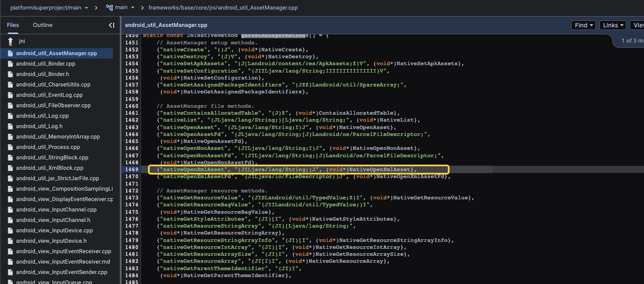Click file icon of android_util_Binder.cpp
The width and height of the screenshot is (644, 284).
coord(10,64)
